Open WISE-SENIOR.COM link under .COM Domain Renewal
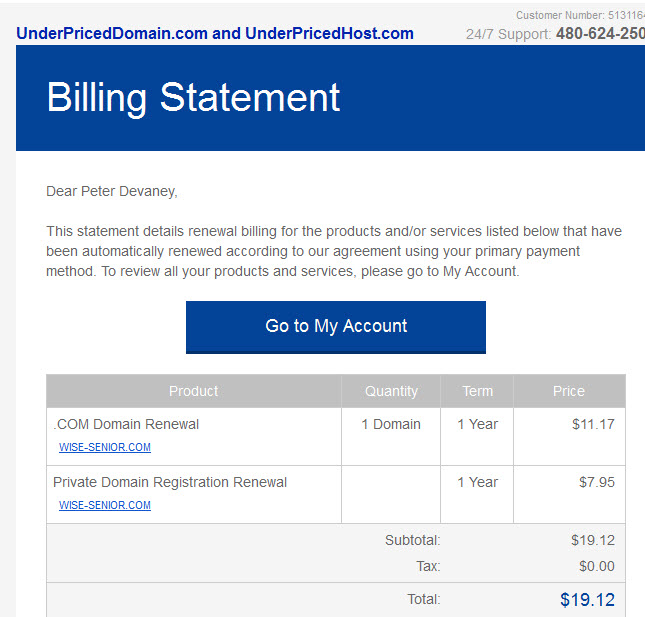This screenshot has width=645, height=617. click(x=105, y=447)
